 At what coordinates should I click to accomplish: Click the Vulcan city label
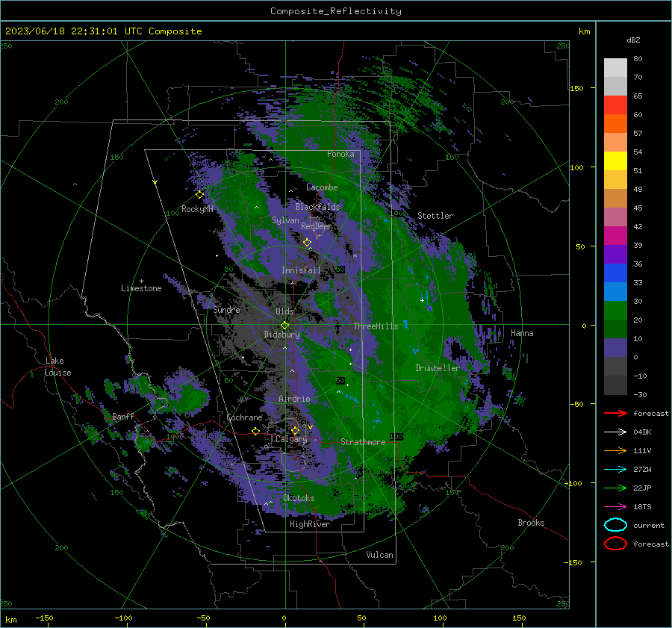coord(379,555)
